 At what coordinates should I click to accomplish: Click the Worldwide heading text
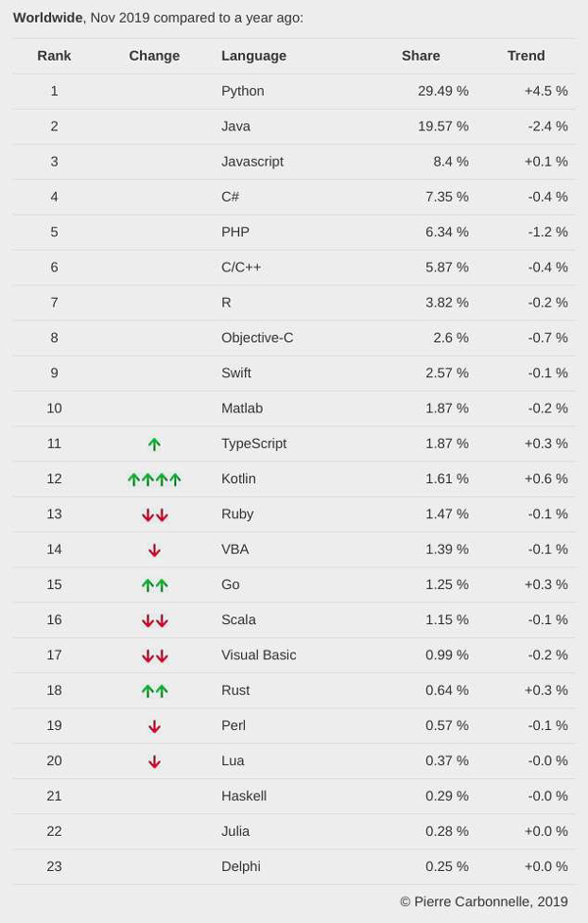[x=47, y=18]
